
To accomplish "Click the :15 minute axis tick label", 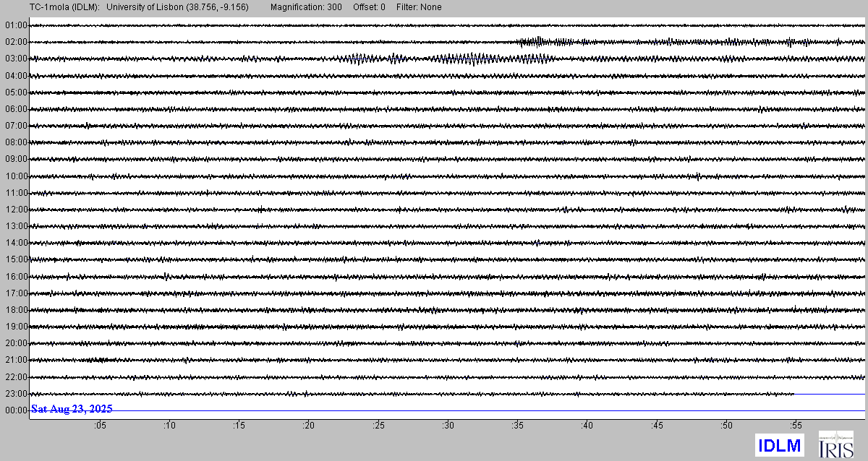I will click(x=239, y=426).
